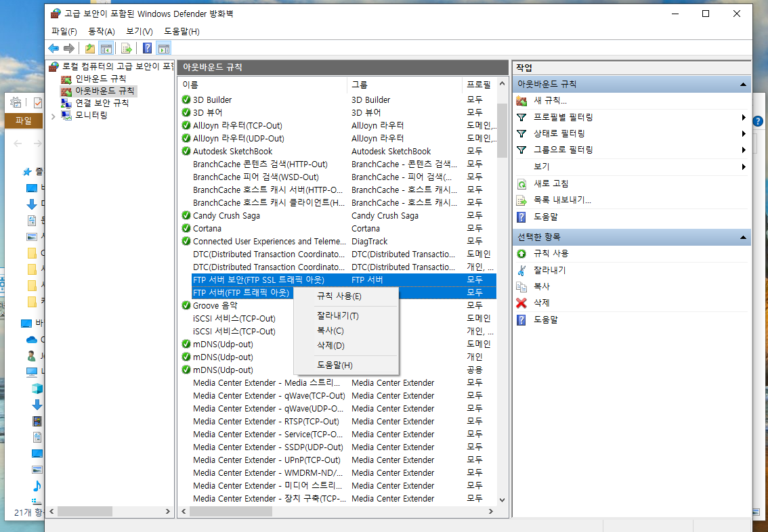
Task: Select the Candy Crush Saga rule
Action: 226,215
